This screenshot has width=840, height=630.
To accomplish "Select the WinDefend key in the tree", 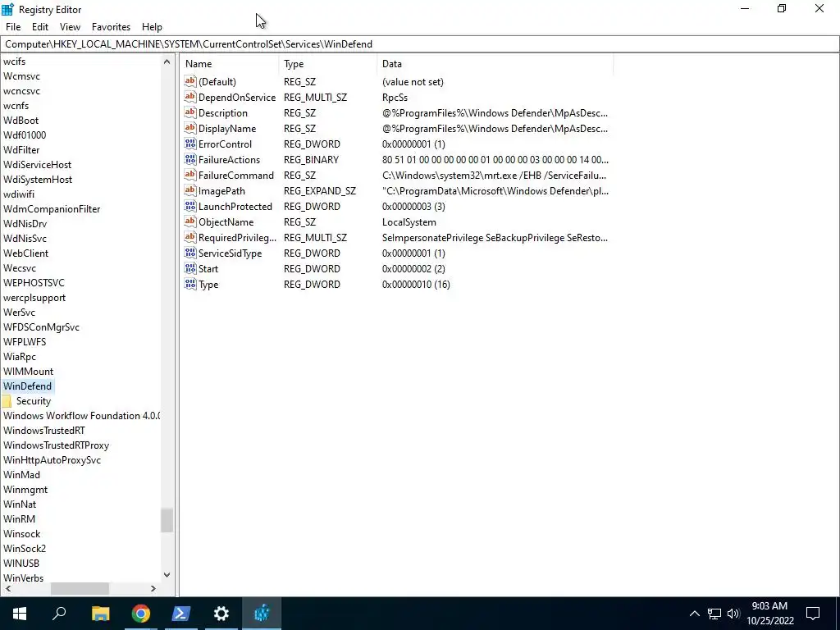I will click(x=27, y=386).
